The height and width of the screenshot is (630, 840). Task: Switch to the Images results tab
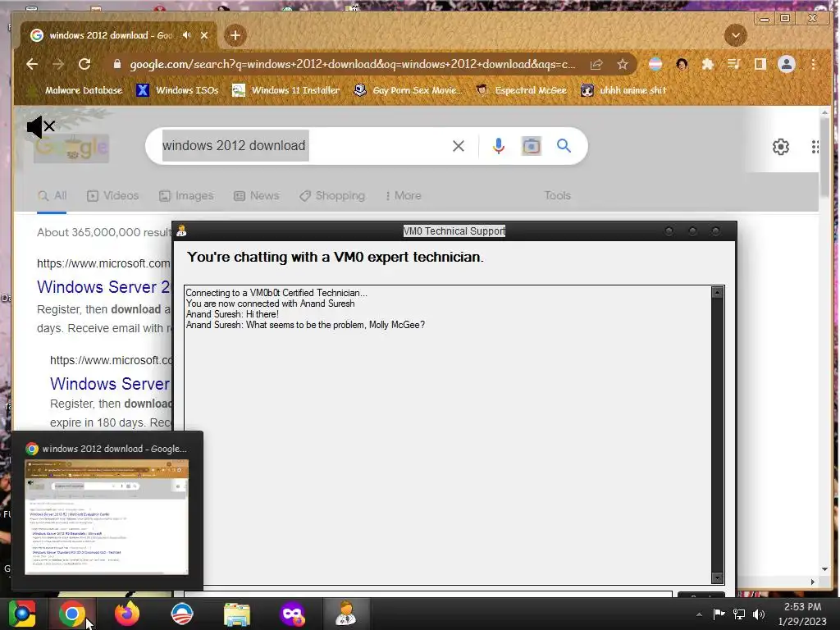click(x=186, y=195)
